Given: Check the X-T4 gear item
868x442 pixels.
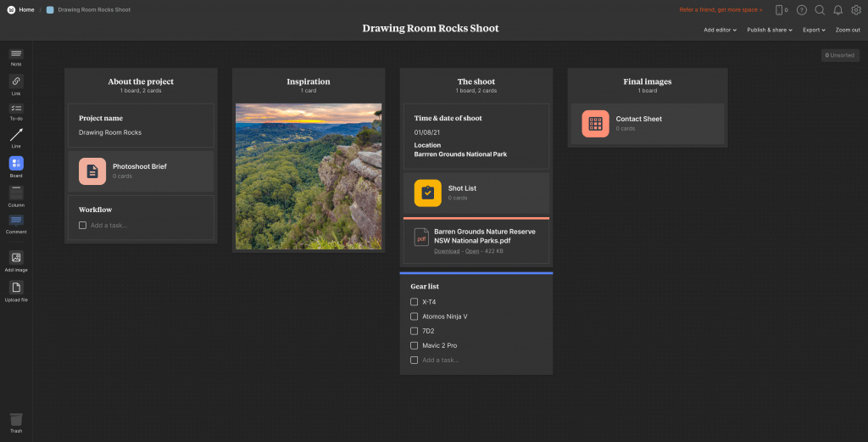Looking at the screenshot, I should [414, 302].
